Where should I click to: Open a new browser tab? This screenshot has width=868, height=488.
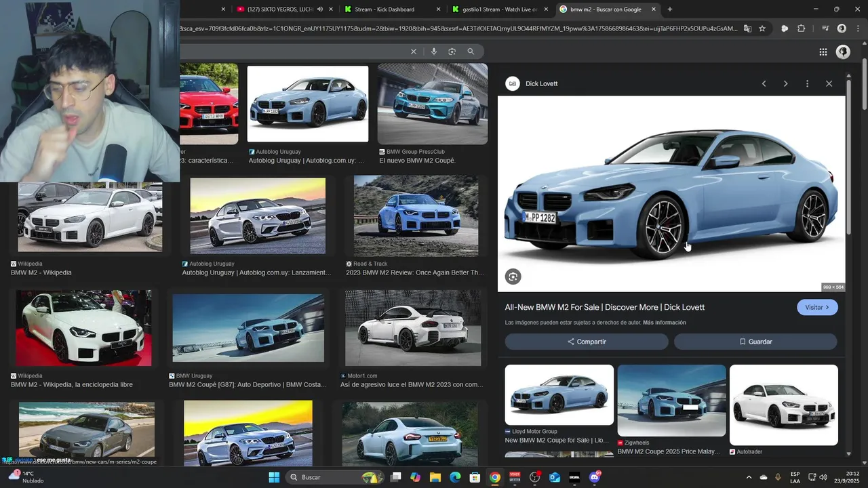pyautogui.click(x=670, y=9)
